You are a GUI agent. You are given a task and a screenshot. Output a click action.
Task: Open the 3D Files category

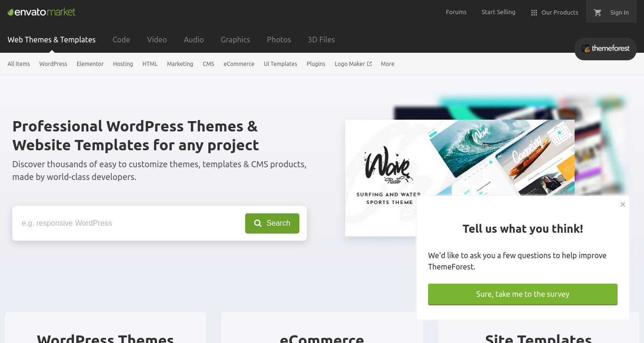pos(321,40)
